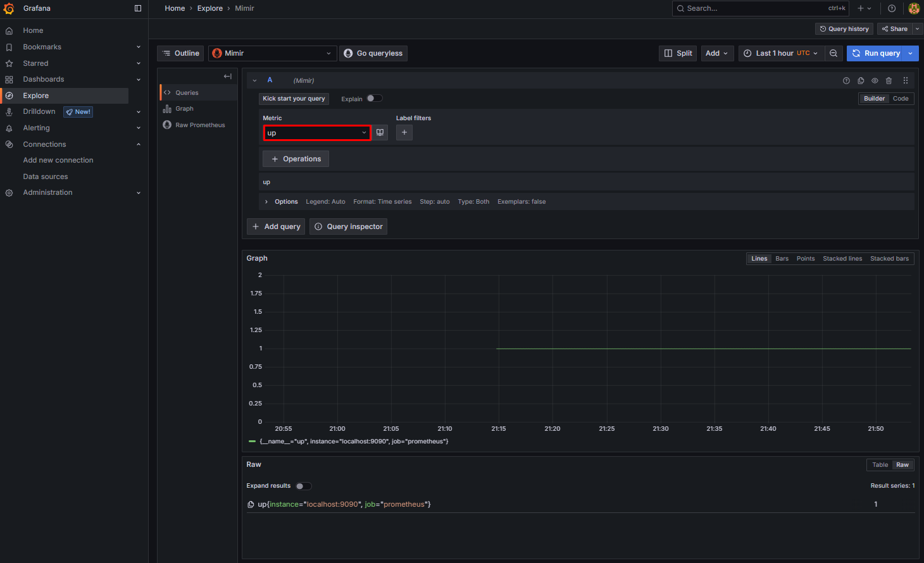This screenshot has height=563, width=924.
Task: Delete query A with the trash icon
Action: tap(889, 80)
